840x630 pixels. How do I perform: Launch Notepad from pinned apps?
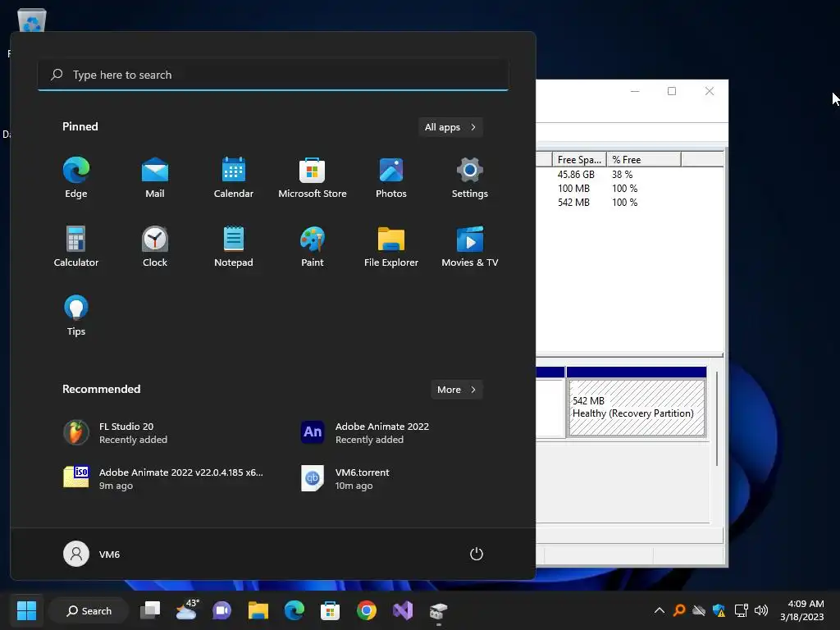(234, 247)
